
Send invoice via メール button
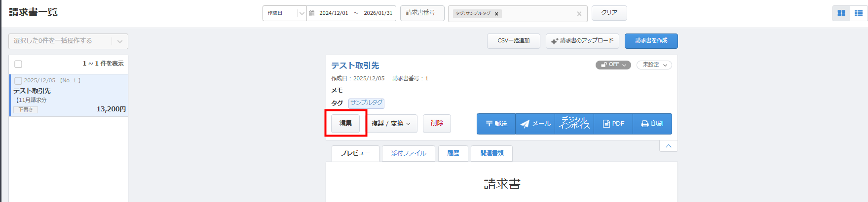[535, 124]
